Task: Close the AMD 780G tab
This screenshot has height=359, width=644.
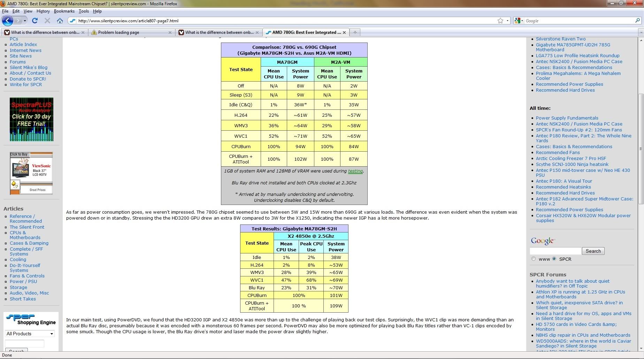Action: pyautogui.click(x=344, y=32)
